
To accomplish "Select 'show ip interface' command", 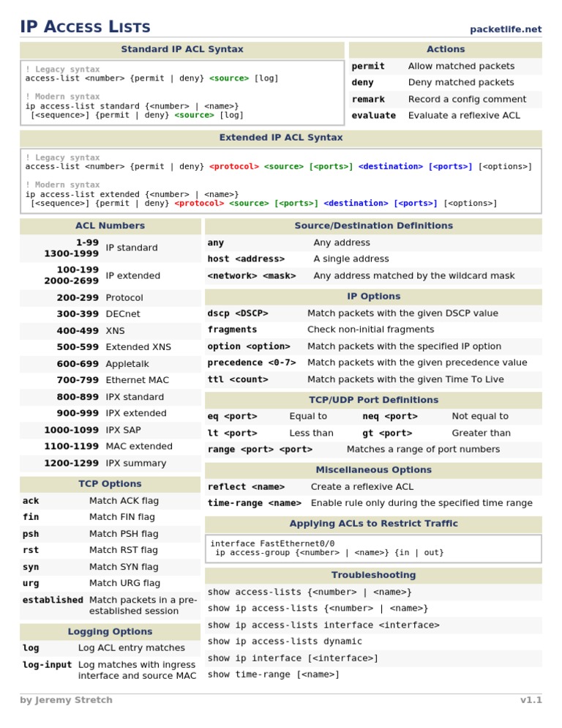I will (x=293, y=658).
